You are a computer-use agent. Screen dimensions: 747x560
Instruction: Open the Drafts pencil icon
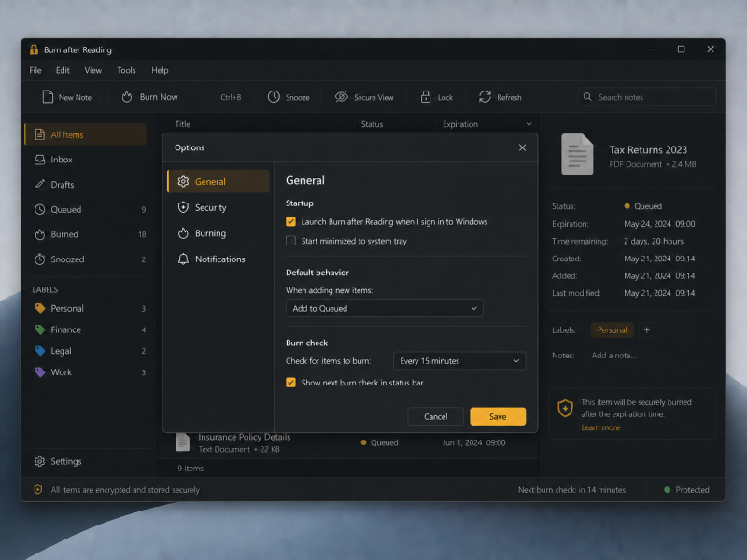(40, 184)
